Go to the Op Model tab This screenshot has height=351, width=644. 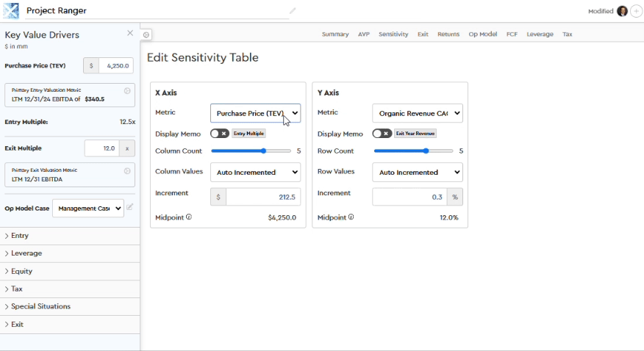coord(482,35)
